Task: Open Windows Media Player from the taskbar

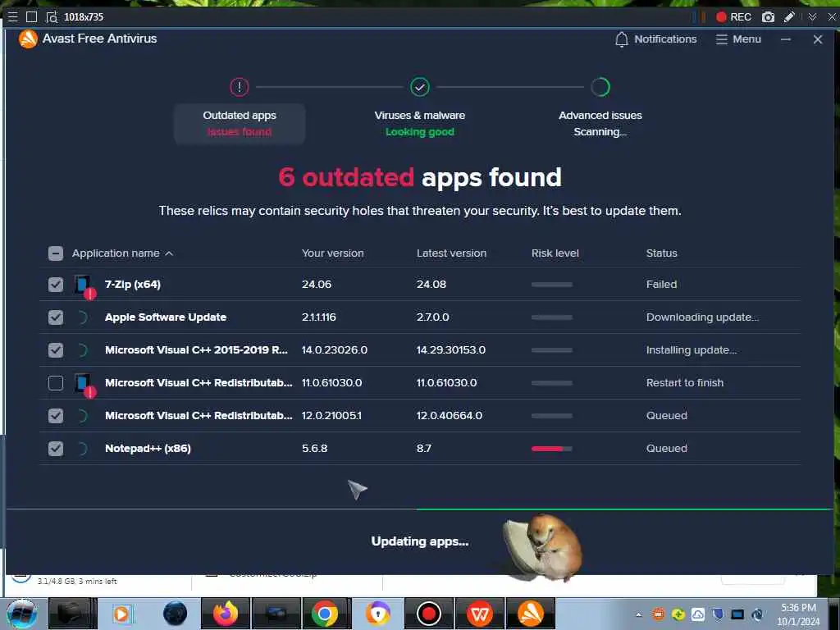Action: (121, 614)
